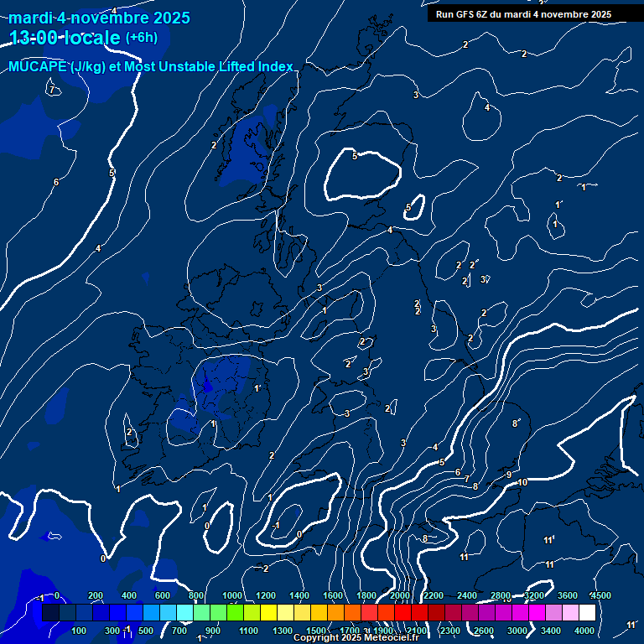Select the '10' contour label on the thick line

(x=522, y=482)
